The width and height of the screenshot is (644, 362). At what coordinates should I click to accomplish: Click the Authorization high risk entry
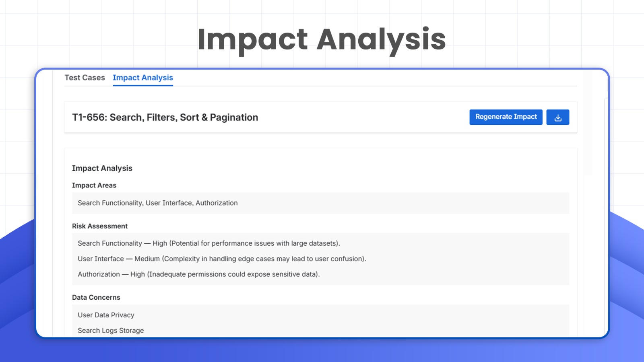[199, 274]
